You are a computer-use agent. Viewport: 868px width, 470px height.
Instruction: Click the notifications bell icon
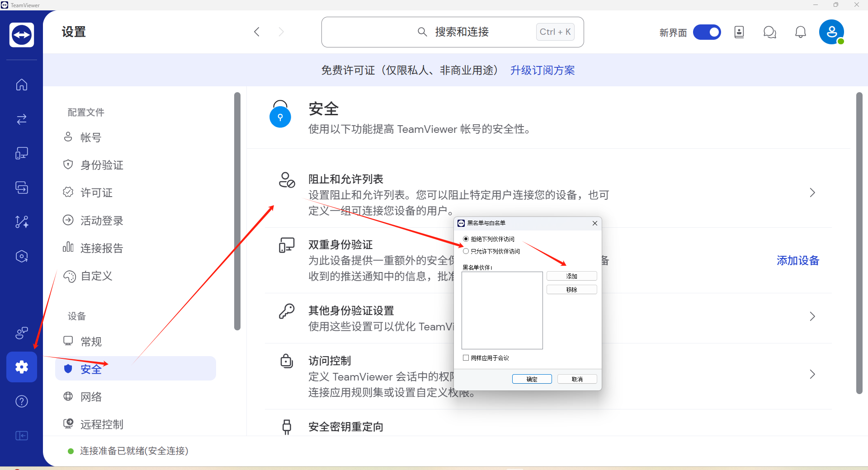click(x=801, y=32)
